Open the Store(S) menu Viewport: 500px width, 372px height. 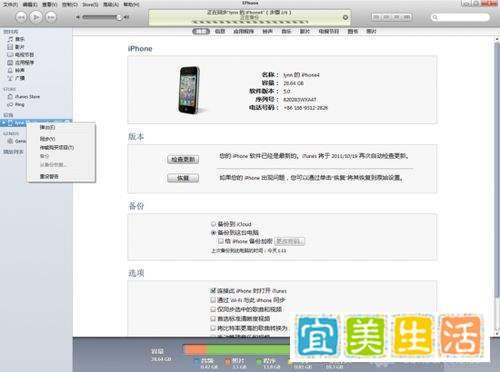[x=90, y=4]
